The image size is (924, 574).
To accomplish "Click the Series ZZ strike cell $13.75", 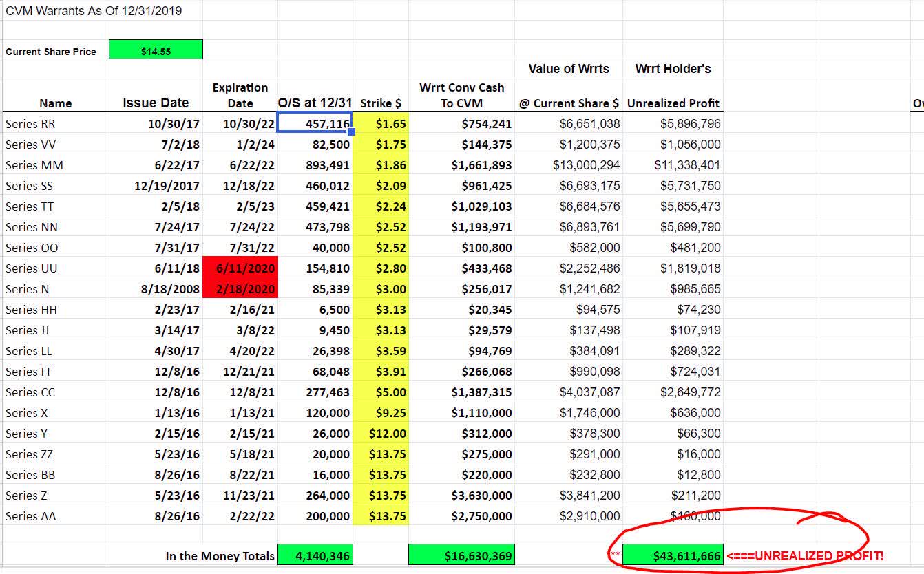I will [381, 454].
